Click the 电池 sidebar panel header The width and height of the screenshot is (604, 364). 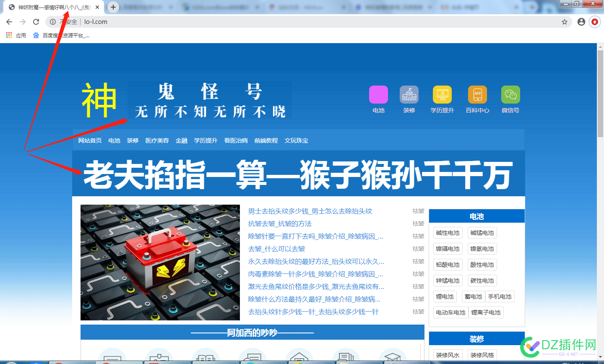point(477,216)
